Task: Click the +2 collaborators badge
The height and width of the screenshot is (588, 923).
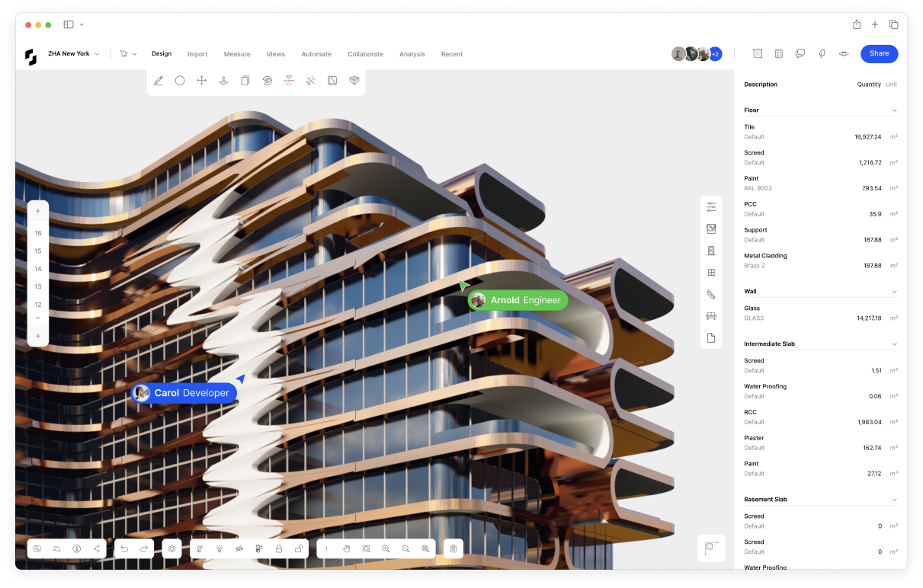Action: tap(715, 54)
